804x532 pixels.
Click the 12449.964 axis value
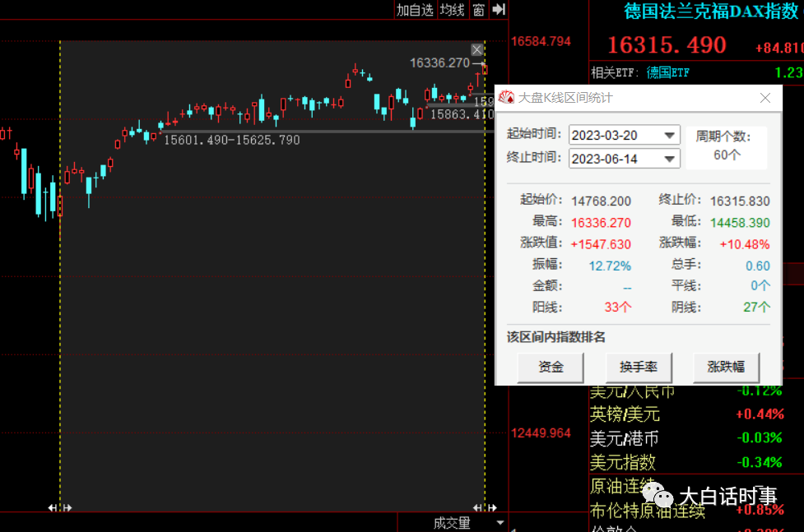[541, 433]
